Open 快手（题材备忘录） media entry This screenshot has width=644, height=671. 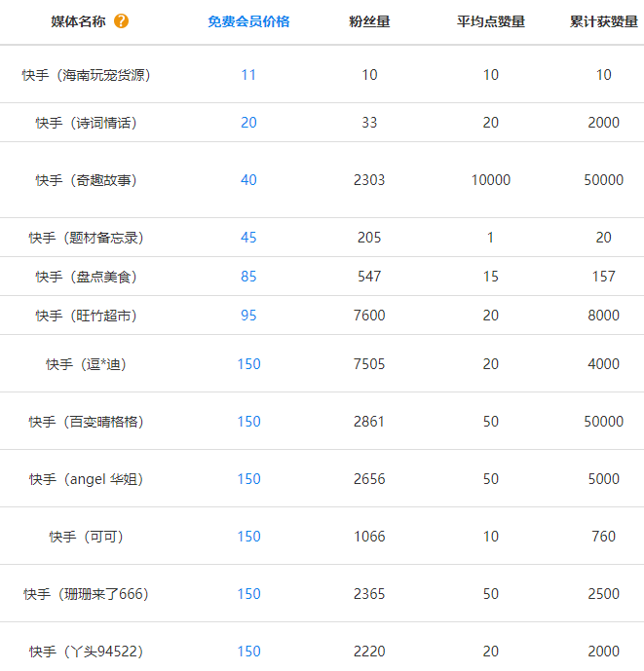pos(86,238)
